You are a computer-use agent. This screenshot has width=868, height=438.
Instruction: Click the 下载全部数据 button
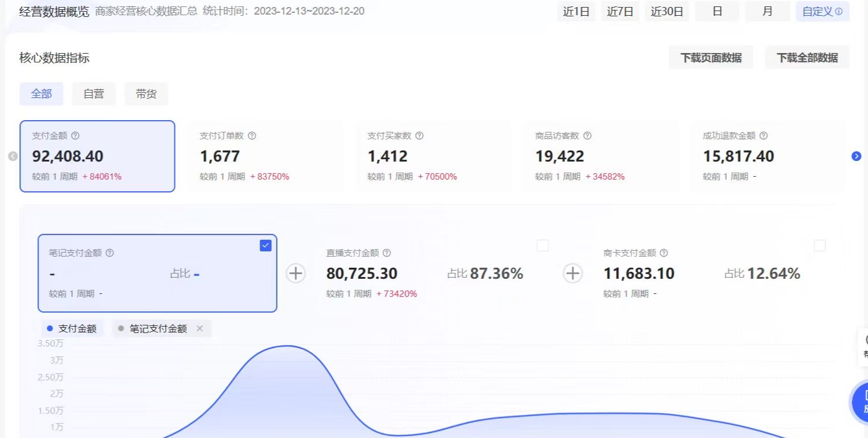pos(807,58)
